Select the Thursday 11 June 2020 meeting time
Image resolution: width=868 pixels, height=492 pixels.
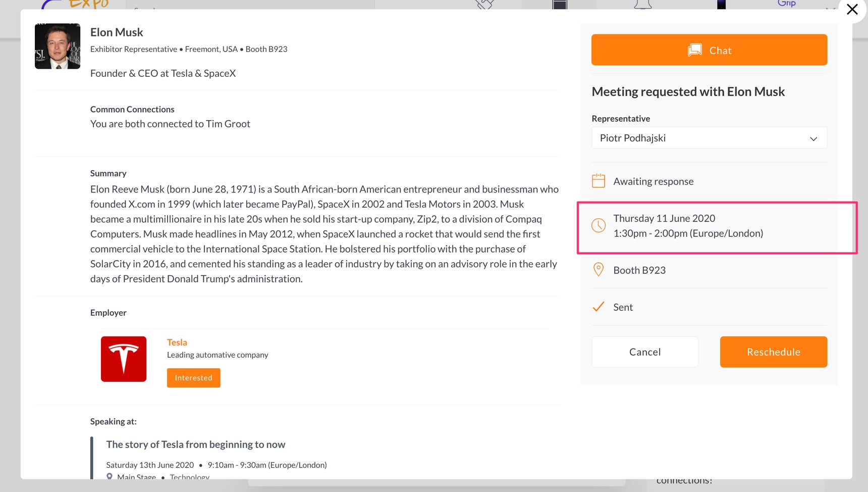click(x=664, y=218)
